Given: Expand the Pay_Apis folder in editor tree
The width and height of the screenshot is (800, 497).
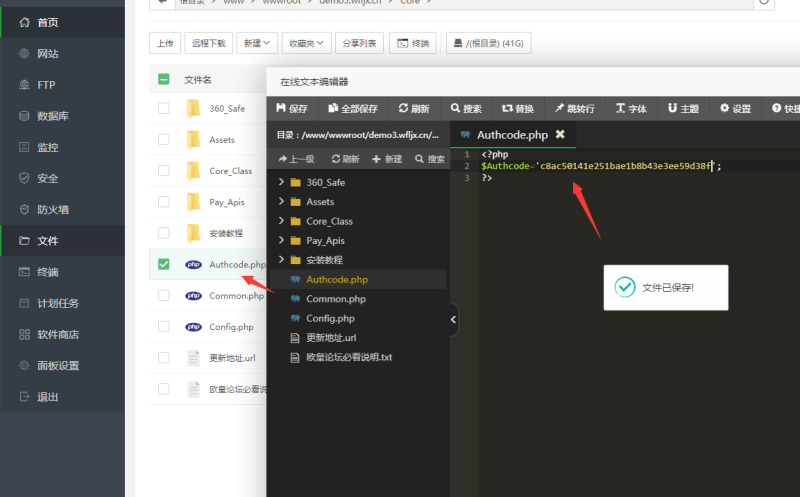Looking at the screenshot, I should (x=281, y=240).
